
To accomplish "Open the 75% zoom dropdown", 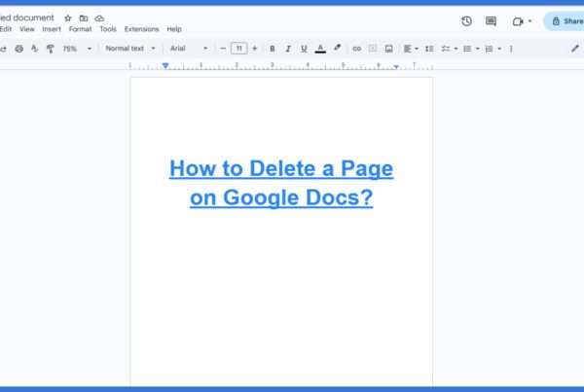I will point(77,49).
